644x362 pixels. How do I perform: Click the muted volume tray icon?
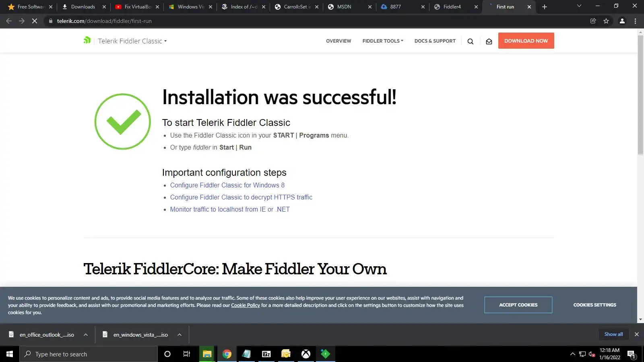point(592,354)
